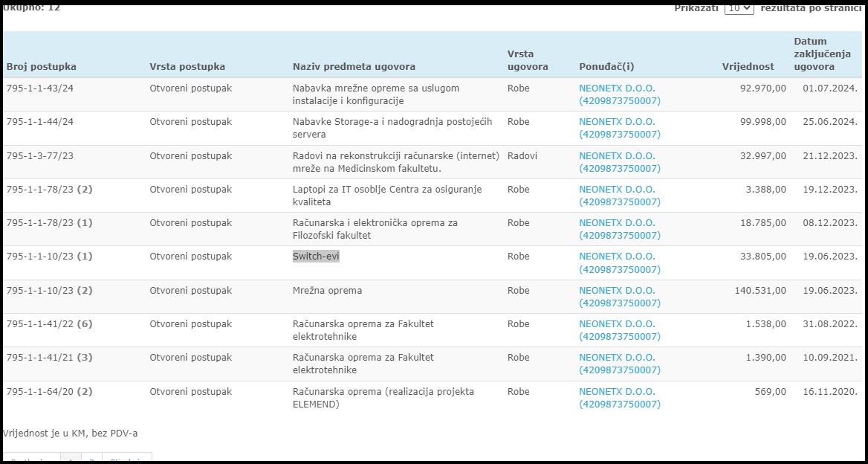Select procedure number 795-1-1-43/24
Screen dimensions: 868x464
[x=40, y=88]
